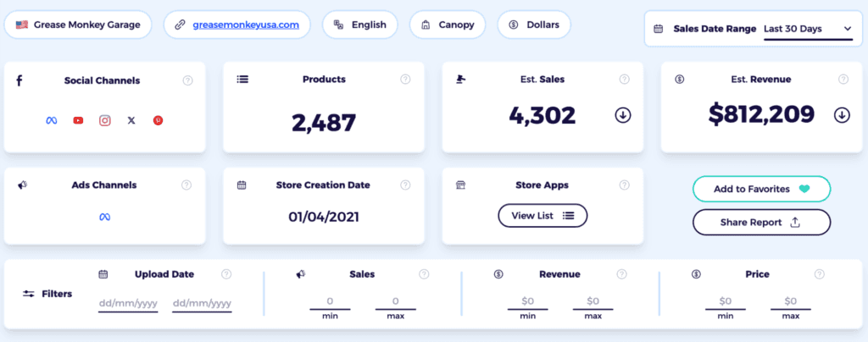
Task: Click the Upload Date start date field
Action: pos(128,304)
